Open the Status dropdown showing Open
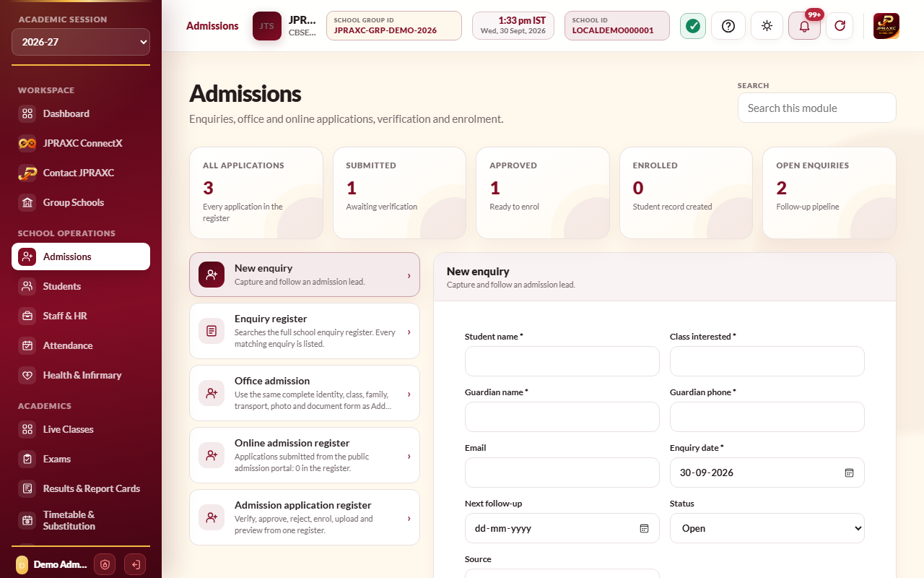This screenshot has height=578, width=924. pos(767,528)
